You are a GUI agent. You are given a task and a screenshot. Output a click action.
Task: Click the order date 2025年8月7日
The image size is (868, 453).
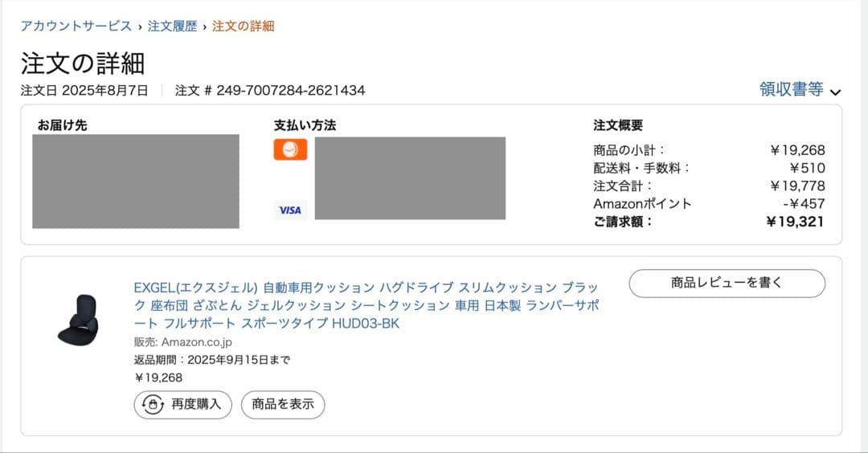104,91
